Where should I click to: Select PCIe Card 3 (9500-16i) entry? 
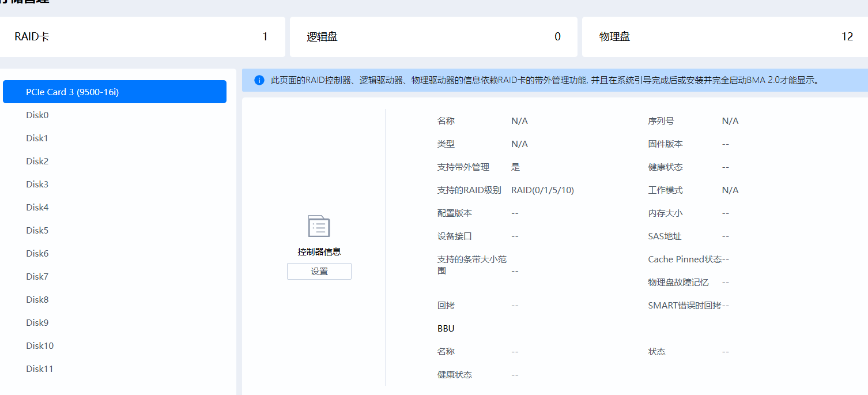click(114, 92)
